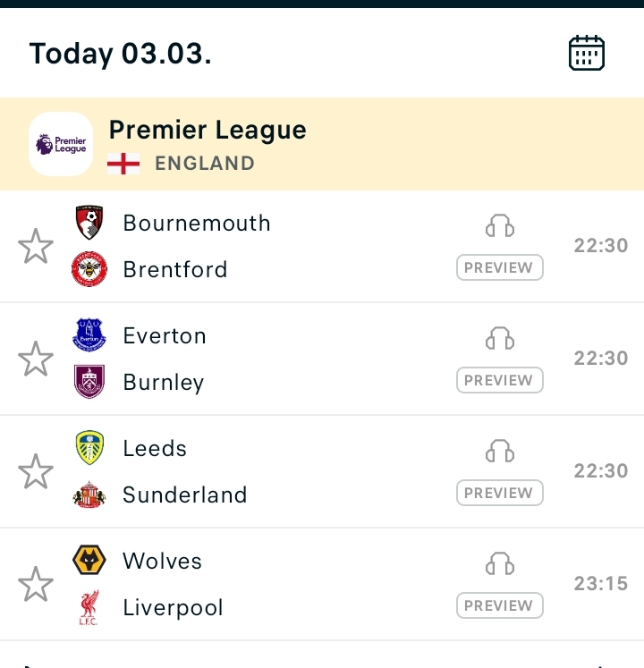Viewport: 644px width, 668px height.
Task: Open audio commentary for Everton vs Burnley
Action: (500, 338)
